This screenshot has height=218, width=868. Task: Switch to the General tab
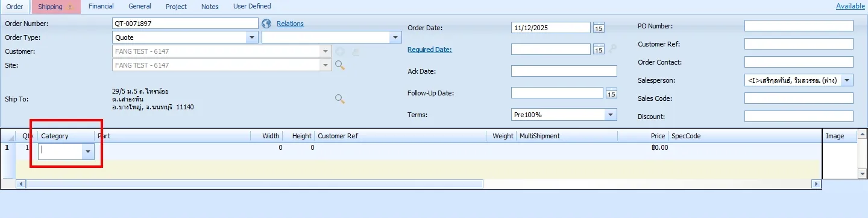tap(140, 6)
